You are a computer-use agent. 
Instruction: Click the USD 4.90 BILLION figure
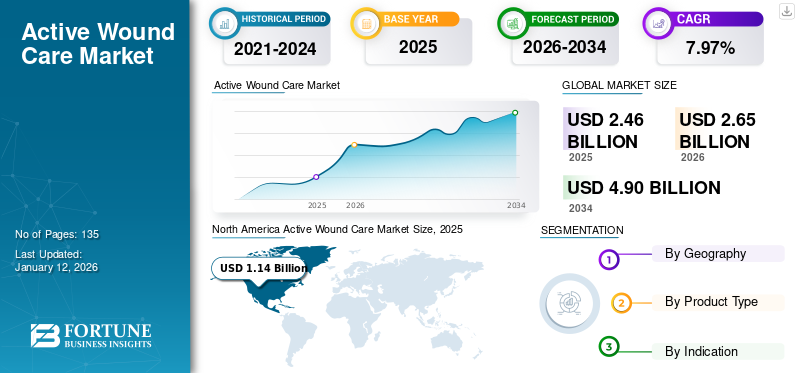click(x=644, y=188)
